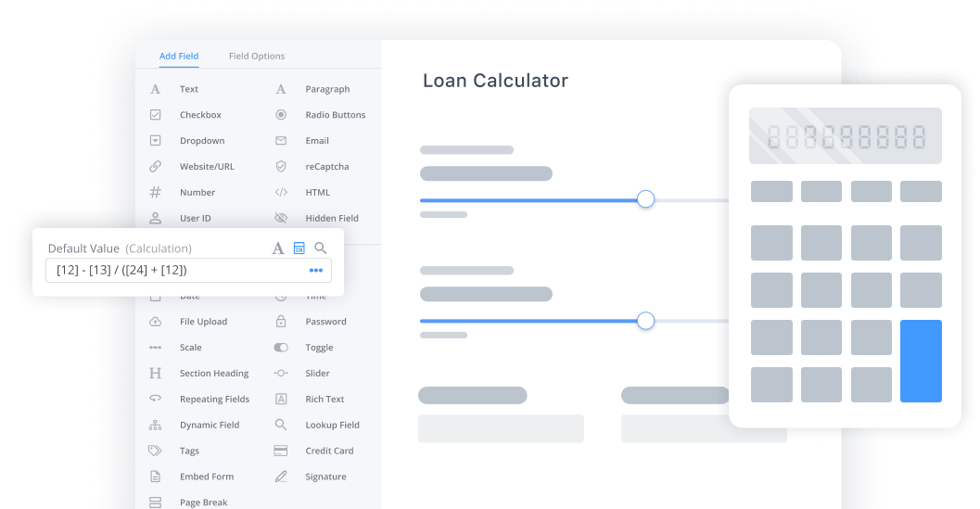This screenshot has height=509, width=980.
Task: Click the Hidden Field crossed-eye icon
Action: click(281, 218)
